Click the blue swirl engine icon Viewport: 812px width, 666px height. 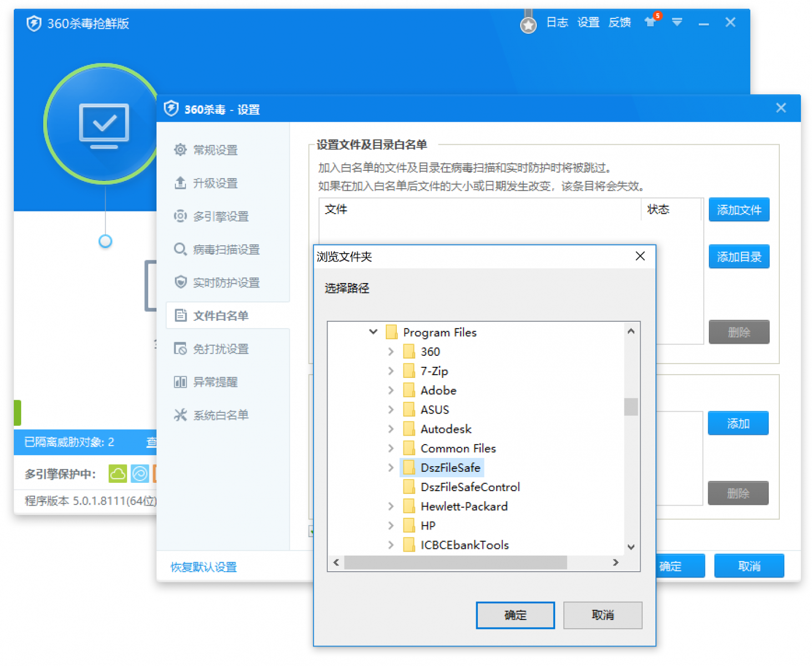[x=140, y=473]
